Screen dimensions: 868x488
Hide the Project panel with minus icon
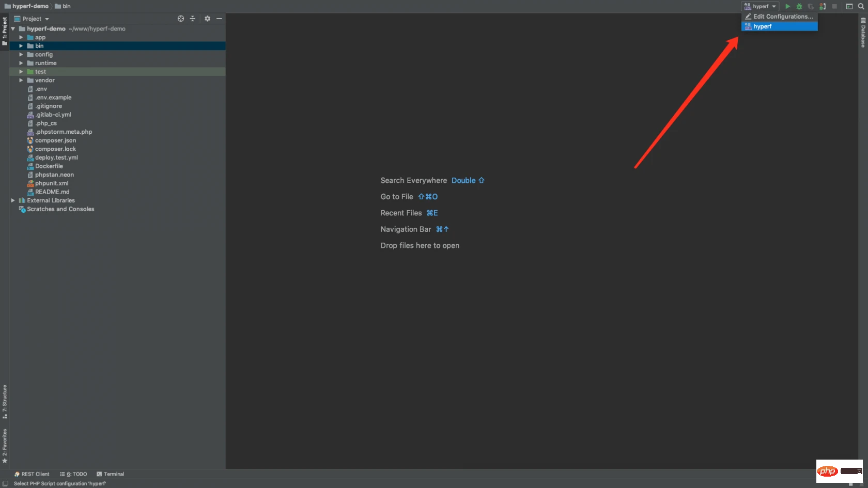point(219,19)
